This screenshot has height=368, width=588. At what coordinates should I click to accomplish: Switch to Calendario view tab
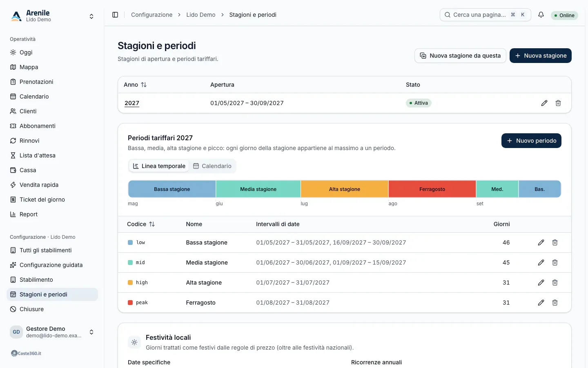pyautogui.click(x=212, y=166)
